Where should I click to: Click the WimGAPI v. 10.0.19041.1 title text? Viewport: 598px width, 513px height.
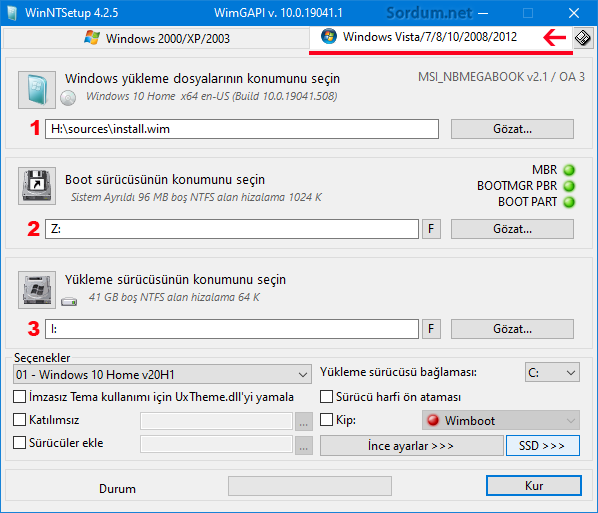click(x=278, y=13)
